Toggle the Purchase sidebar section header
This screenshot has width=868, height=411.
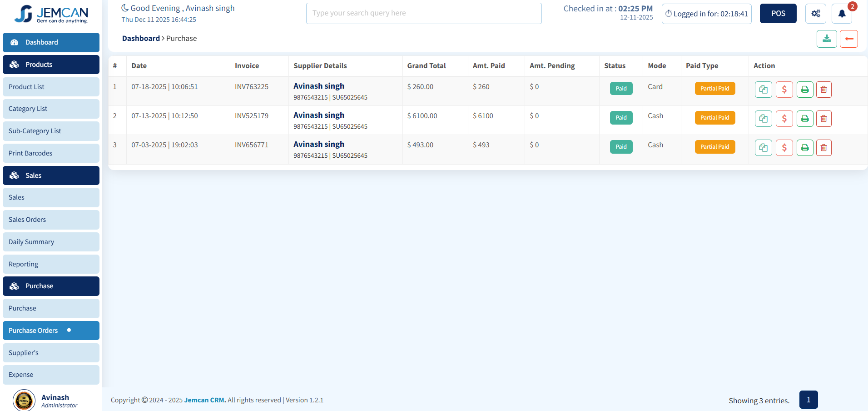(51, 286)
